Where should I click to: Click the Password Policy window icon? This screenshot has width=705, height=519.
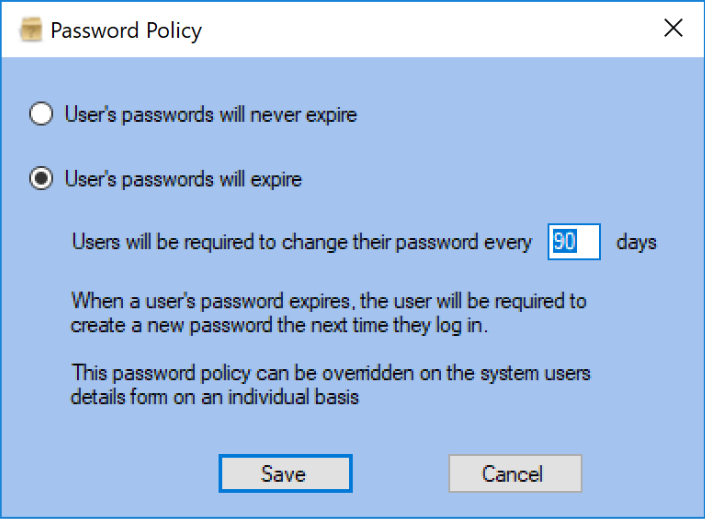pyautogui.click(x=31, y=30)
